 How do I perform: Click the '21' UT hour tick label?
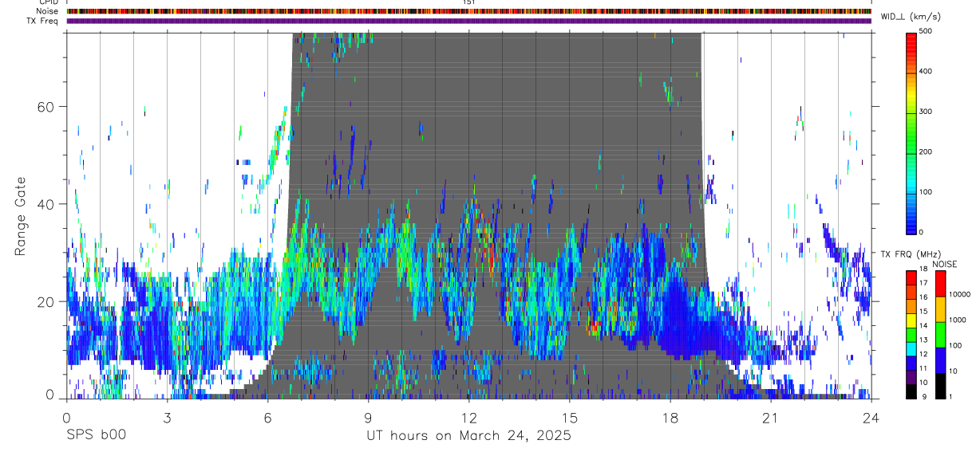click(770, 417)
